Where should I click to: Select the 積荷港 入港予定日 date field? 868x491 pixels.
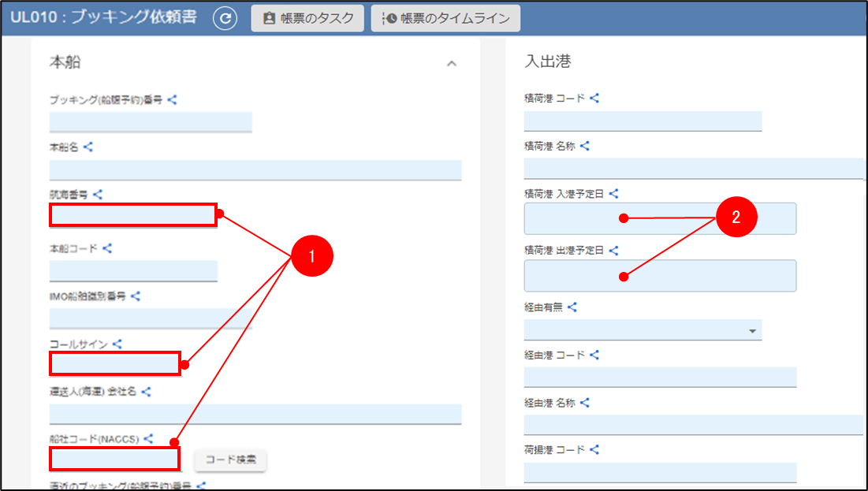pyautogui.click(x=660, y=218)
